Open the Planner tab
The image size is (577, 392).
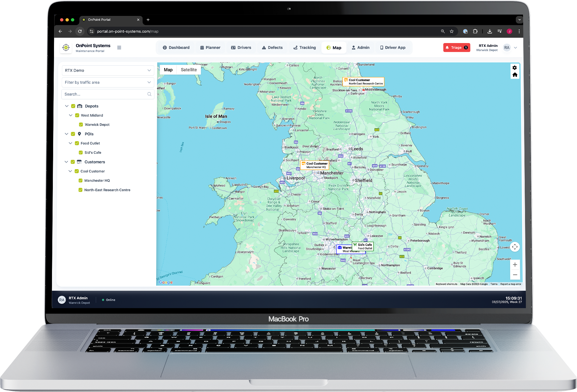pyautogui.click(x=210, y=48)
